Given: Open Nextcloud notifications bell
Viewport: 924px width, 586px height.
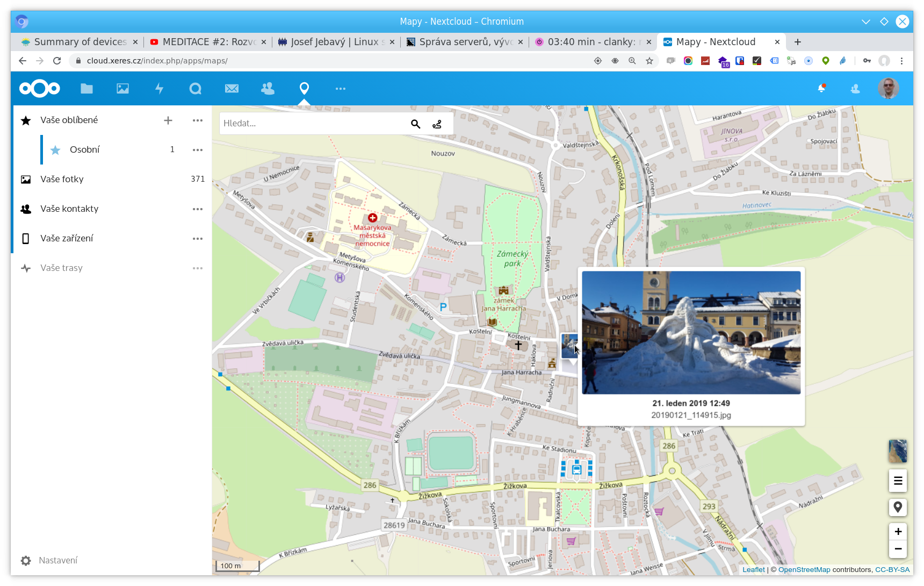Looking at the screenshot, I should coord(821,89).
